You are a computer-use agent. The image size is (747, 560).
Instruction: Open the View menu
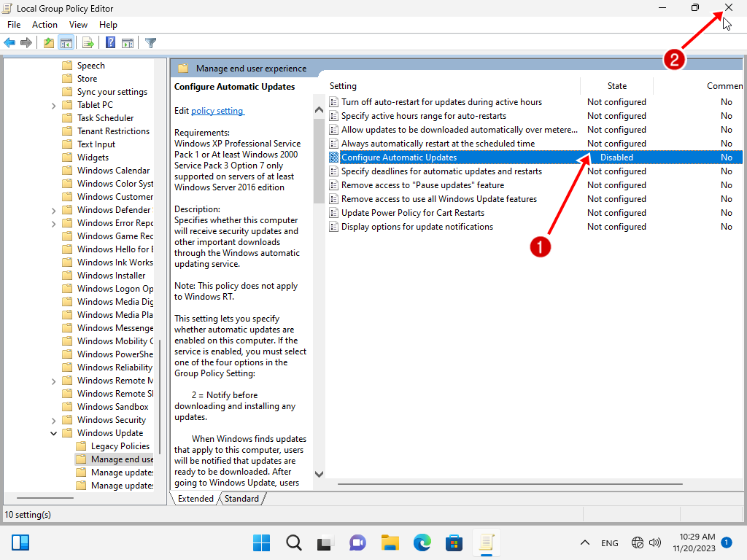[78, 25]
